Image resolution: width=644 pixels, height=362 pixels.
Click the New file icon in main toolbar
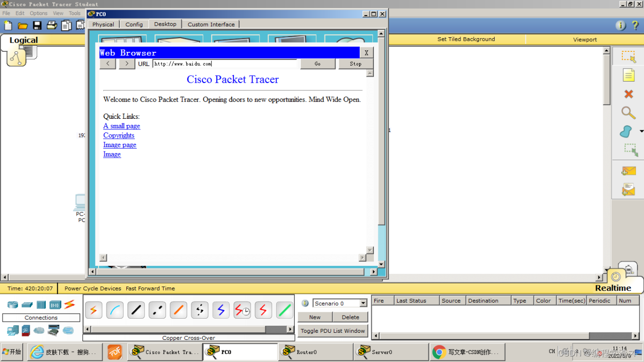pos(8,25)
